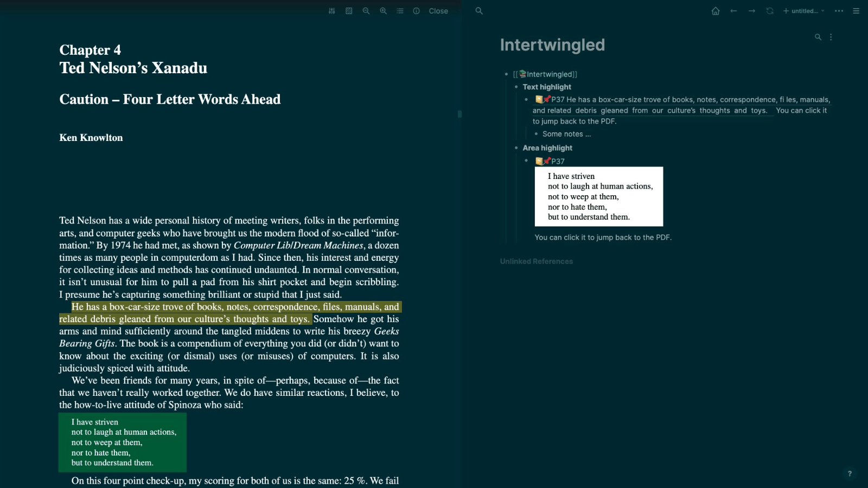
Task: Zoom in on the PDF
Action: tap(383, 11)
